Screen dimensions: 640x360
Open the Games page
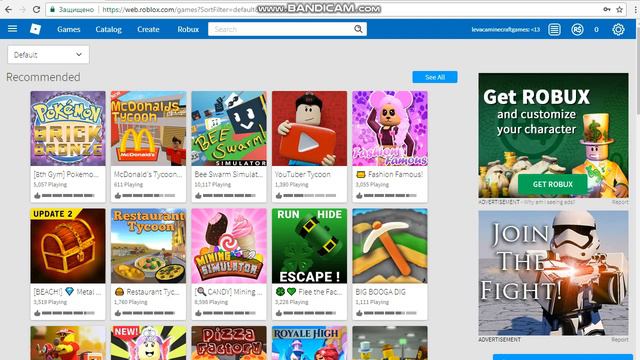click(69, 29)
